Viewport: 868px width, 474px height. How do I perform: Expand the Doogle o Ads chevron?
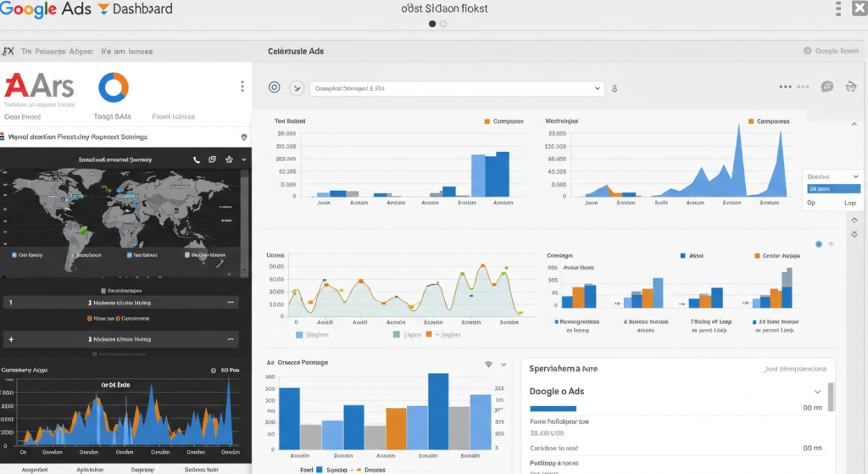pyautogui.click(x=817, y=392)
